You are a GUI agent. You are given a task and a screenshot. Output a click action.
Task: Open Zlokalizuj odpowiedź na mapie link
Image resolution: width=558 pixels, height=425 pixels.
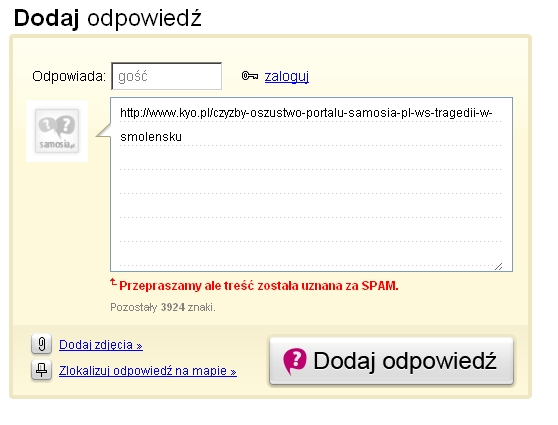click(148, 371)
